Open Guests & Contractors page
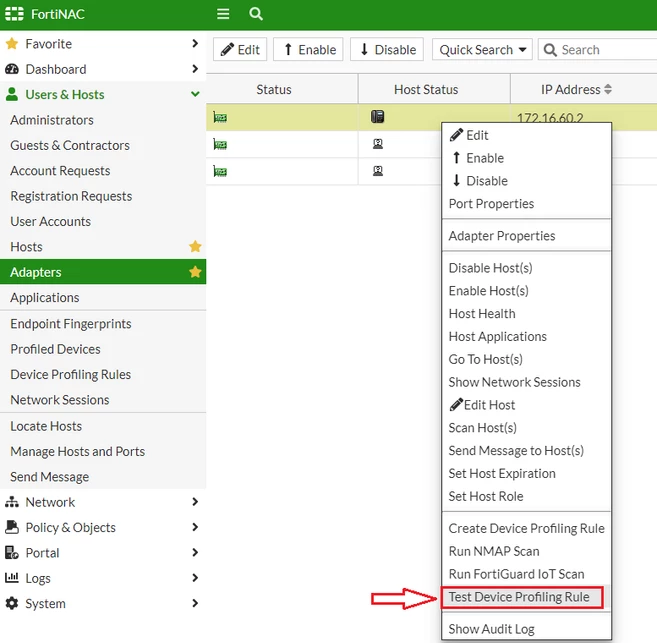 (103, 145)
